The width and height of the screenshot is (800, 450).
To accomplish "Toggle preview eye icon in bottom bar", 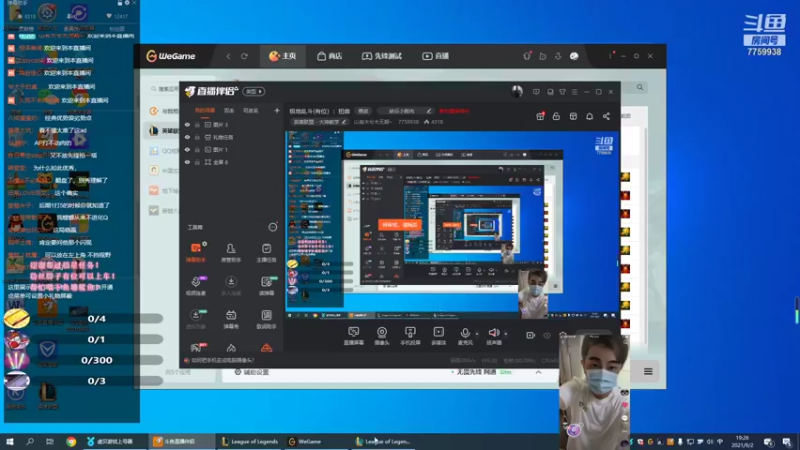I will [547, 335].
